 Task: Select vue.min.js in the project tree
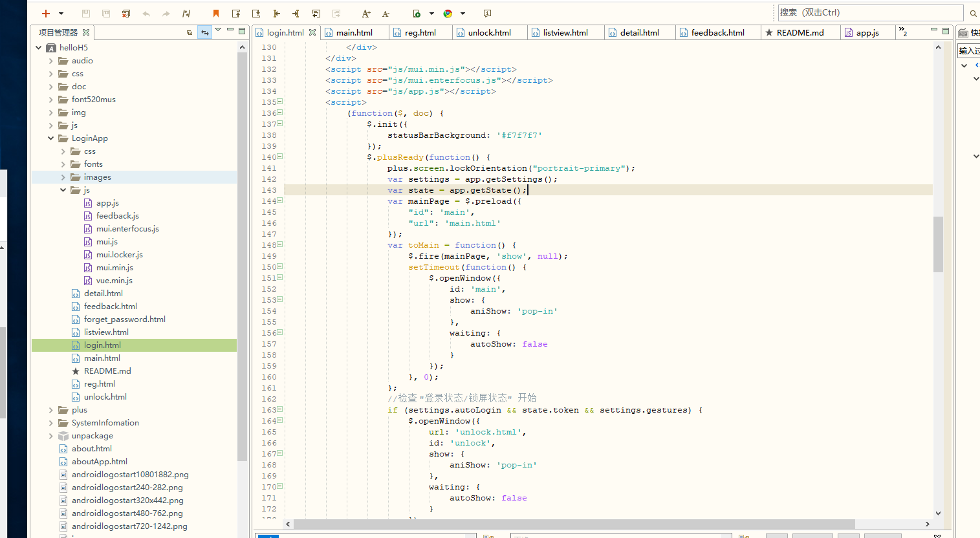click(114, 280)
